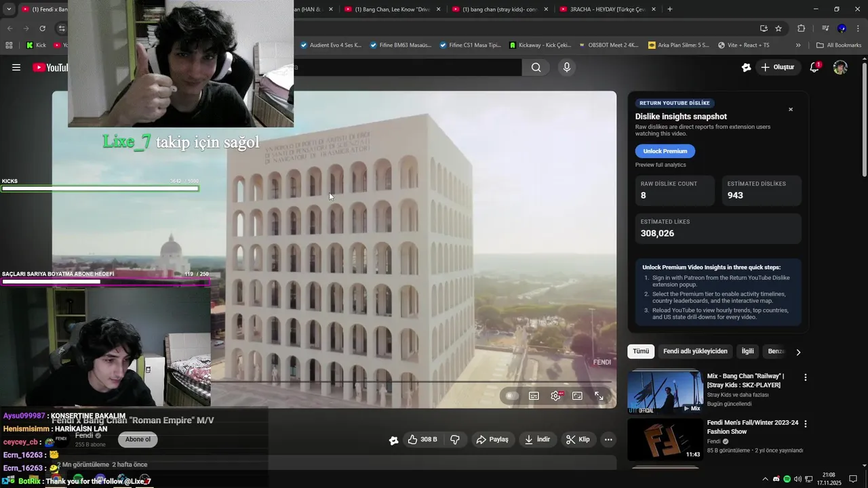Screen dimensions: 868x488
Task: Open options menu for Mix - Bang Chan video
Action: pyautogui.click(x=806, y=377)
